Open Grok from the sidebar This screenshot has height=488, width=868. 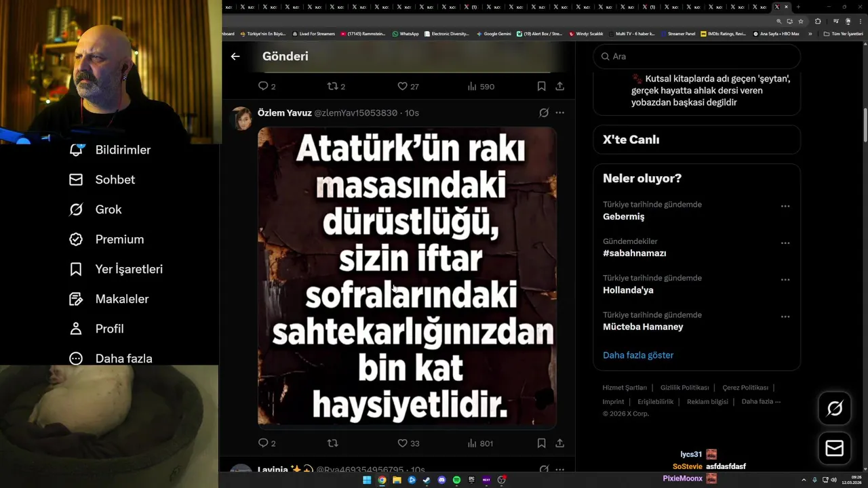pyautogui.click(x=95, y=209)
